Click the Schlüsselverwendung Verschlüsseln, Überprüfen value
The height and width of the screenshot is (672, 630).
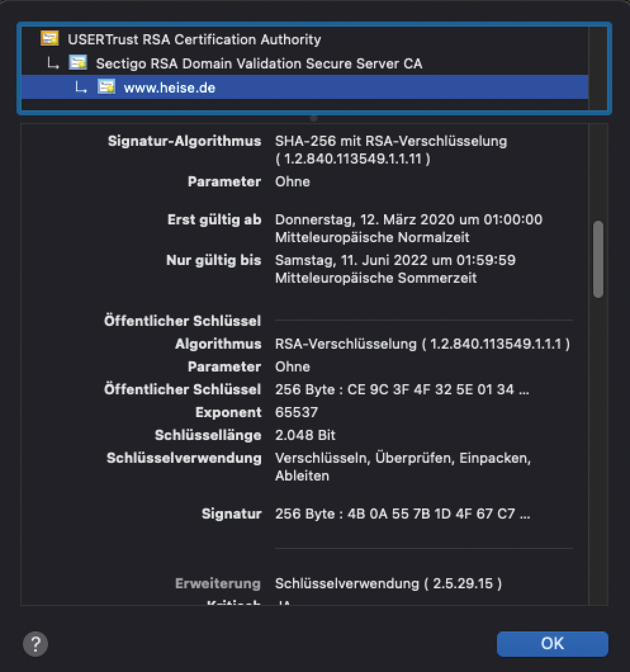pos(403,458)
